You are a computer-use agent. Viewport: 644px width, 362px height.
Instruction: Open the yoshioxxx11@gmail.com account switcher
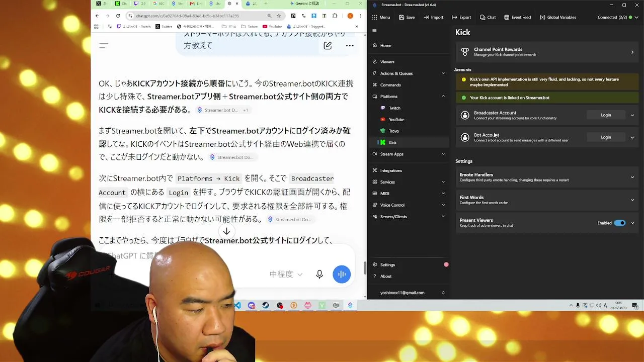409,293
